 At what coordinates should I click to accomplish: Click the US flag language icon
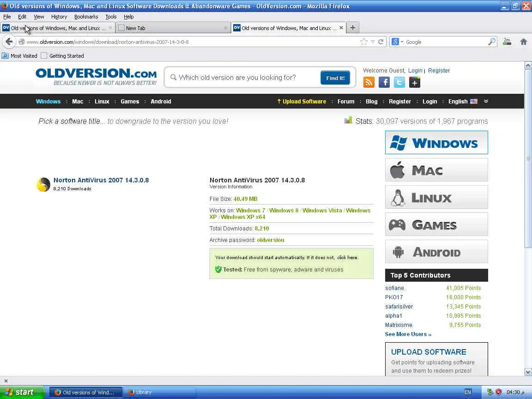(474, 102)
